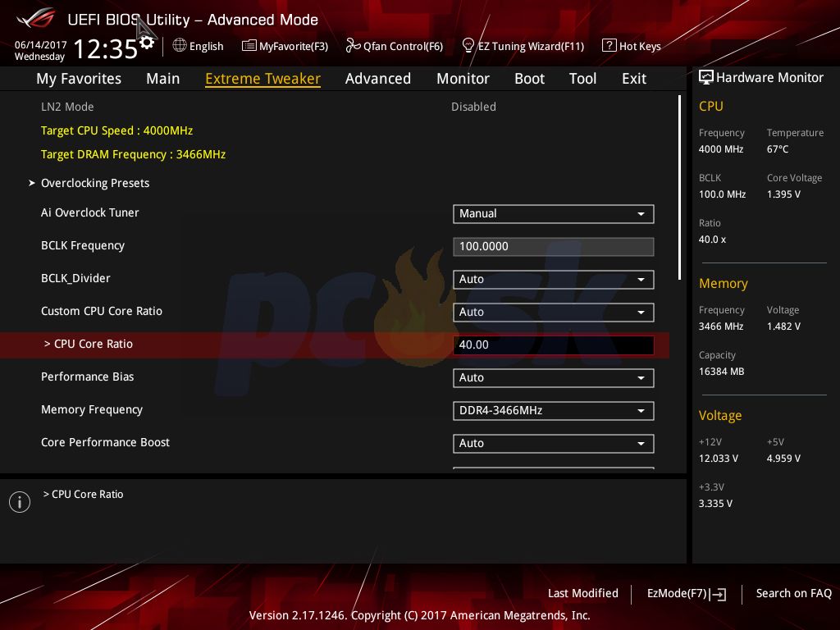Click the info icon in help panel
The height and width of the screenshot is (630, 840).
pyautogui.click(x=20, y=502)
